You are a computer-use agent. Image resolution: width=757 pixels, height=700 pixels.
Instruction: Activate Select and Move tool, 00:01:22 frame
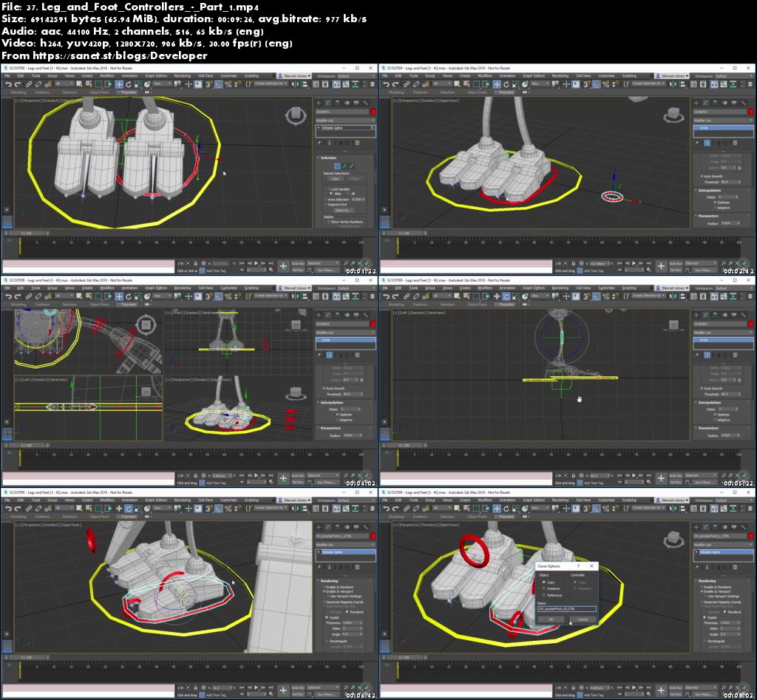tap(119, 84)
